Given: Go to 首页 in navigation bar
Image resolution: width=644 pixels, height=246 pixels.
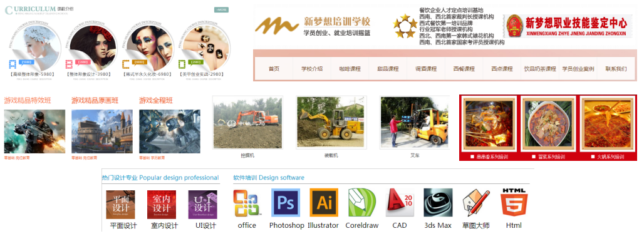Looking at the screenshot, I should coord(274,69).
